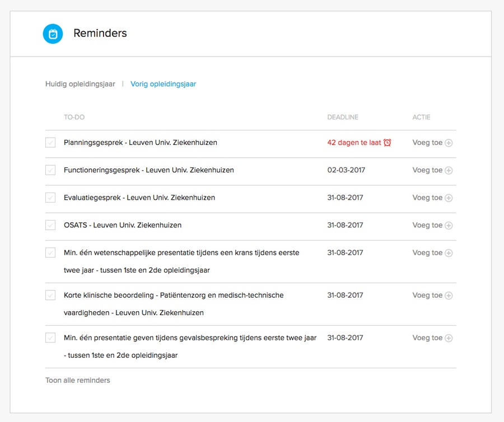Click the plus icon for Functioneringsgesprek
This screenshot has height=422, width=504.
pos(449,171)
